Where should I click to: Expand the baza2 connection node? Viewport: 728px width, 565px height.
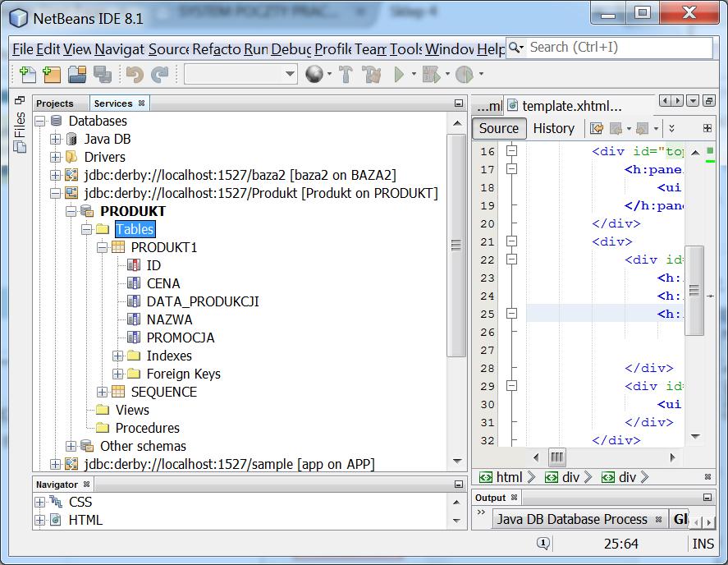click(x=55, y=175)
